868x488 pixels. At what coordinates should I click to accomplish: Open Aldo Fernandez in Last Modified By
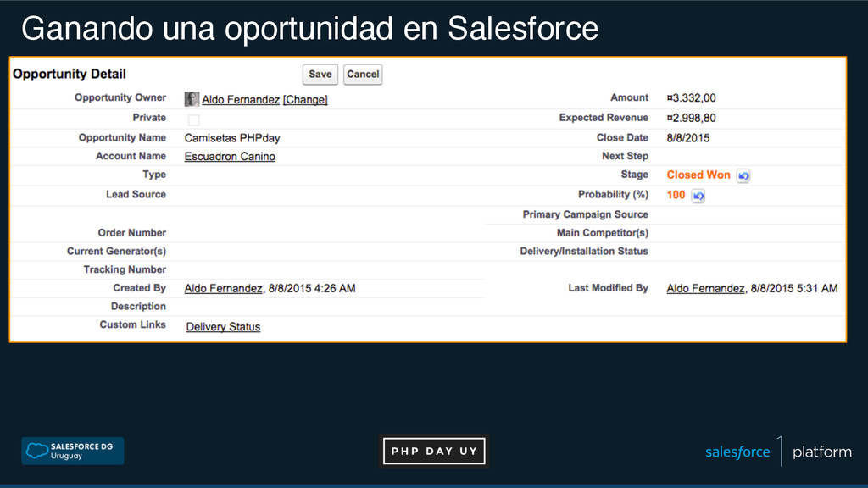point(705,288)
